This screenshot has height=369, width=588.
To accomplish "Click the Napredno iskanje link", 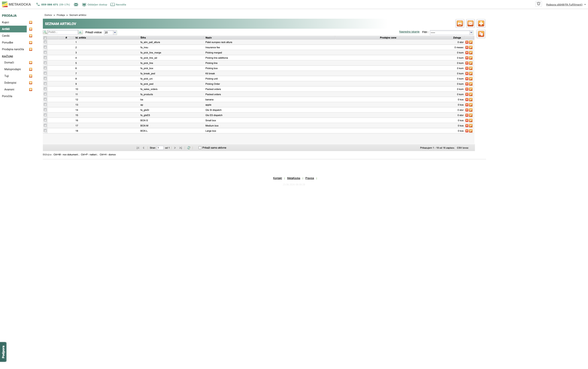I will pyautogui.click(x=409, y=32).
